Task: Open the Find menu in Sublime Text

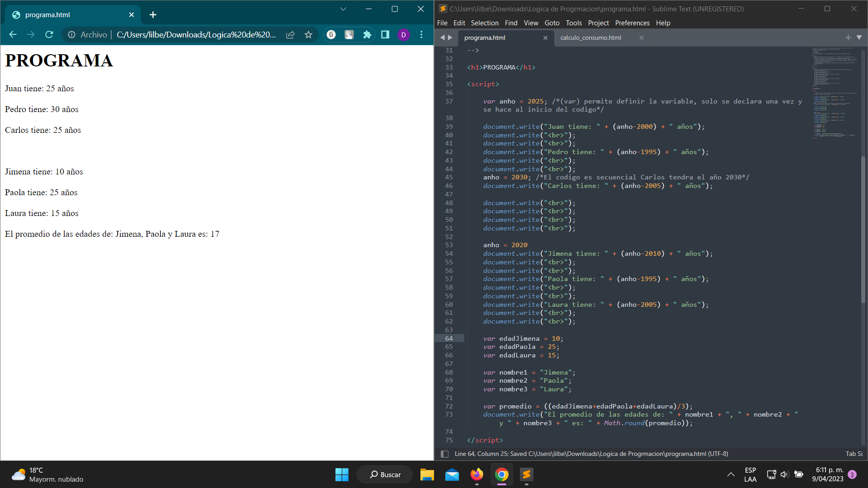Action: (x=511, y=23)
